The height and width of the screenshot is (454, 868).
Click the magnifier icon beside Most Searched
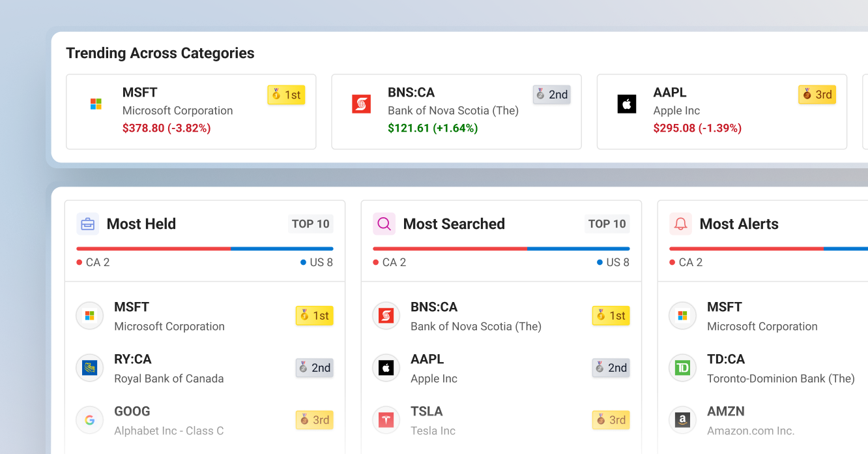[384, 224]
